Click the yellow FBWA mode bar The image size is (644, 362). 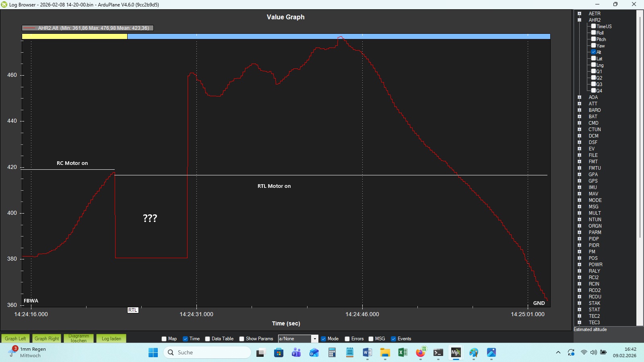coord(74,36)
